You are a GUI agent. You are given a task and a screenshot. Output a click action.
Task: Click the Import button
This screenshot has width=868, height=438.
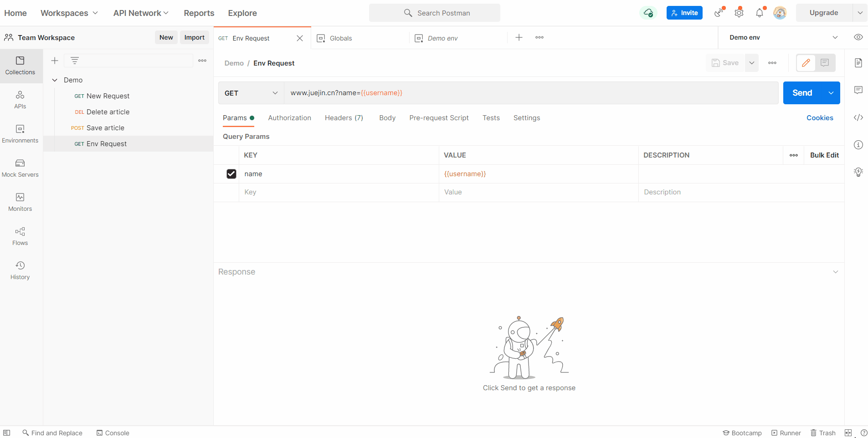(x=195, y=37)
